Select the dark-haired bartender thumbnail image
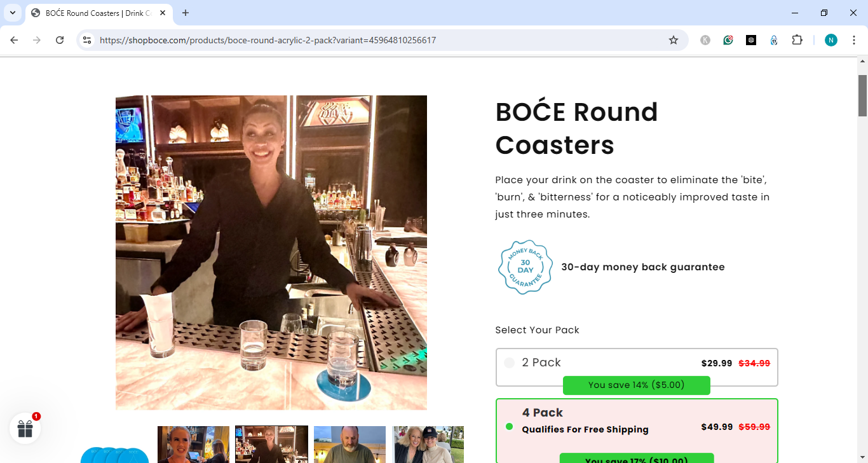Screen dimensions: 868x463 271,445
